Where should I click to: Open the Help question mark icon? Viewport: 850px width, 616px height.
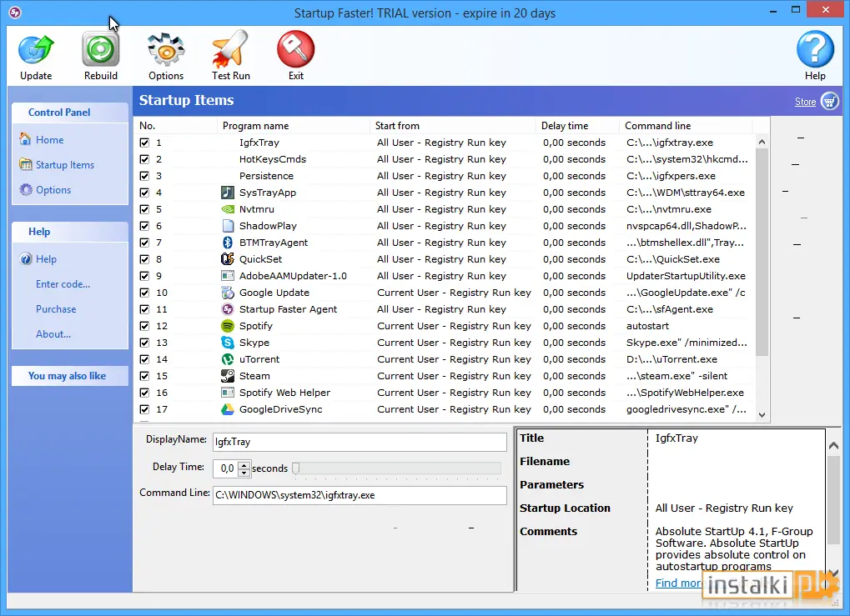(815, 49)
